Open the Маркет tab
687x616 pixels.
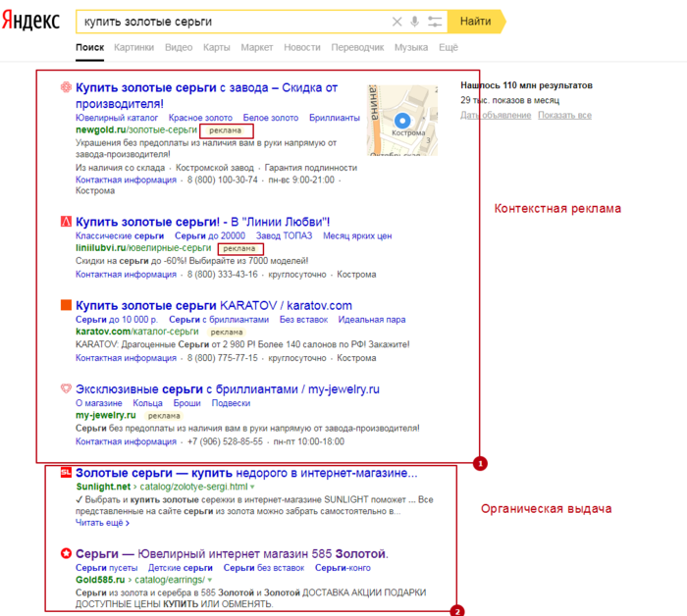[257, 47]
